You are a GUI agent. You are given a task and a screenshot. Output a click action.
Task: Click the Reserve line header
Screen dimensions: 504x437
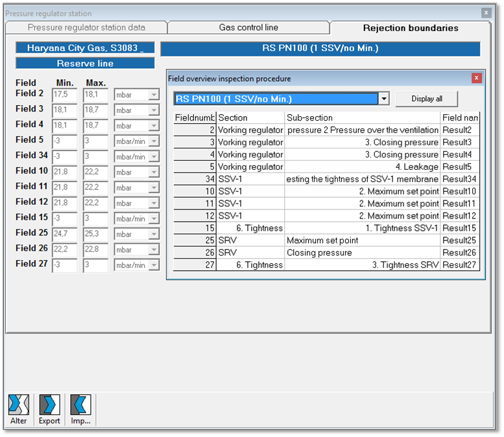tap(85, 64)
